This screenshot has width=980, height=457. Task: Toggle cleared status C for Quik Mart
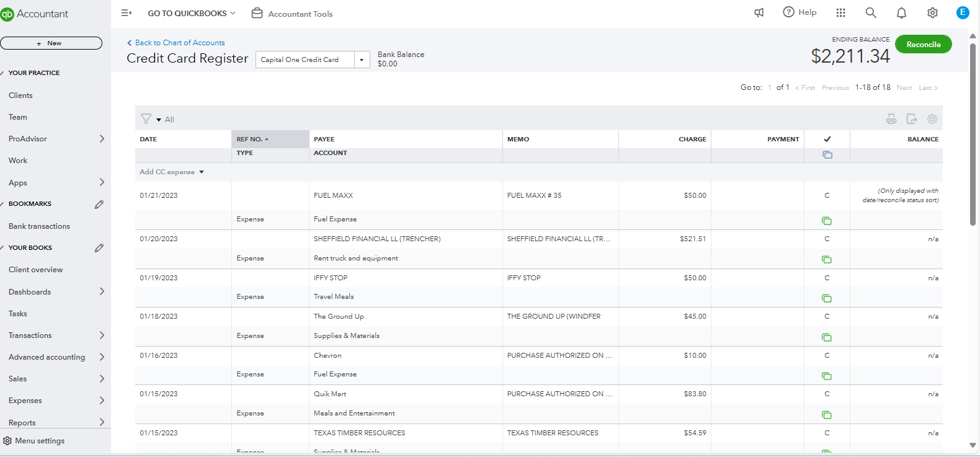click(827, 394)
